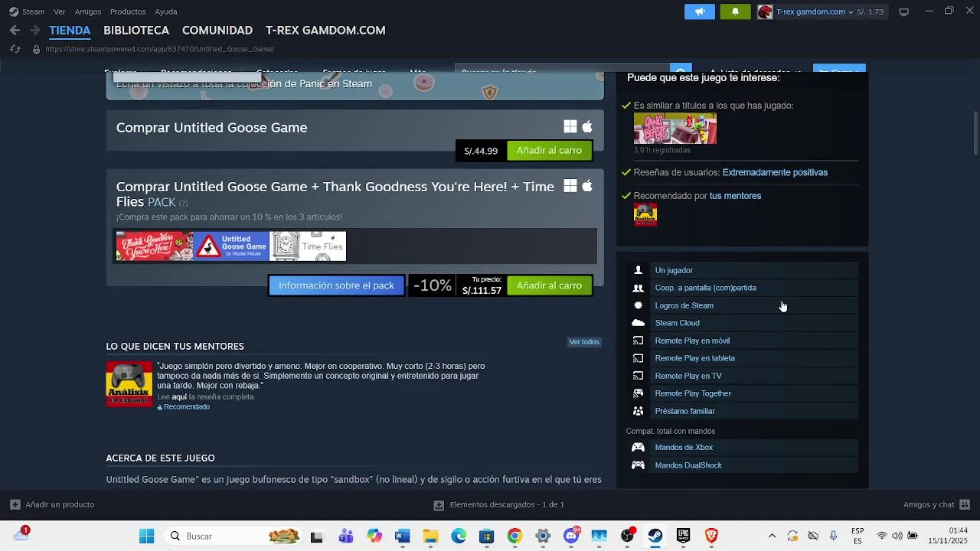Open the Thank Goodness You're Here! thumbnail
Viewport: 980px width, 551px height.
click(x=154, y=246)
